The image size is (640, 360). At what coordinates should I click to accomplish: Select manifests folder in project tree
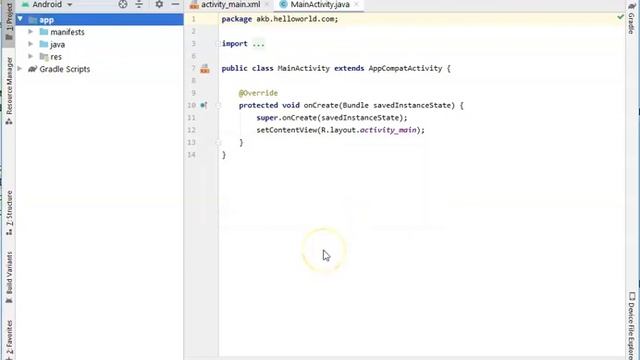coord(67,32)
